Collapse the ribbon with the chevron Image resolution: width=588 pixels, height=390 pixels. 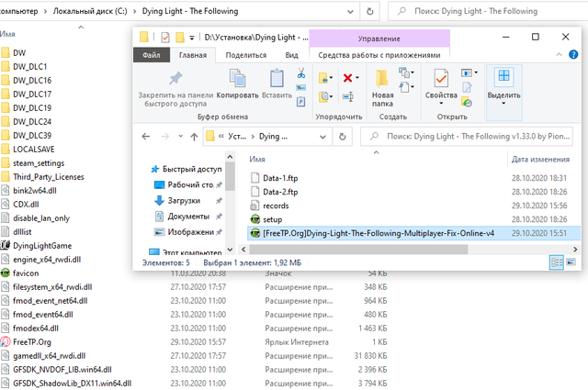coord(559,55)
